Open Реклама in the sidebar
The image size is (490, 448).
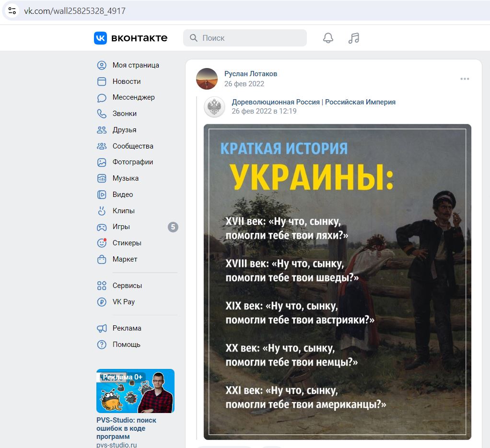click(x=127, y=328)
